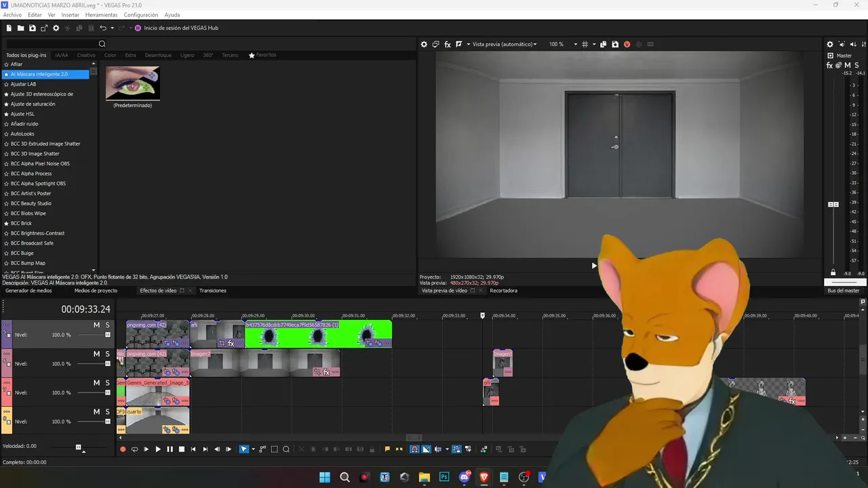The image size is (868, 488).
Task: Toggle favorite star for Añadir ruido
Action: (x=6, y=124)
